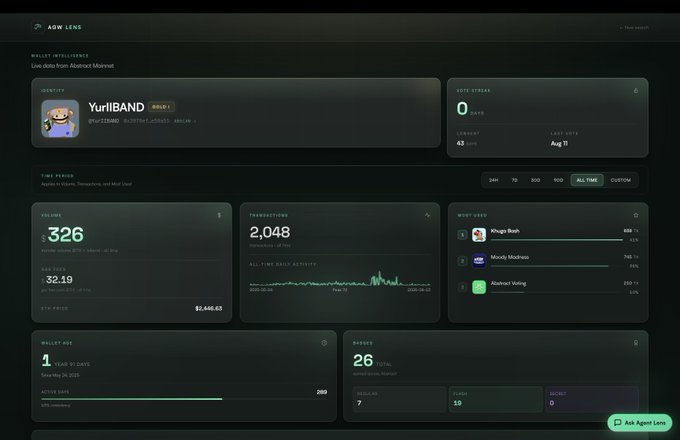Image resolution: width=680 pixels, height=440 pixels.
Task: Click the Abstract Voting name label
Action: click(x=508, y=283)
